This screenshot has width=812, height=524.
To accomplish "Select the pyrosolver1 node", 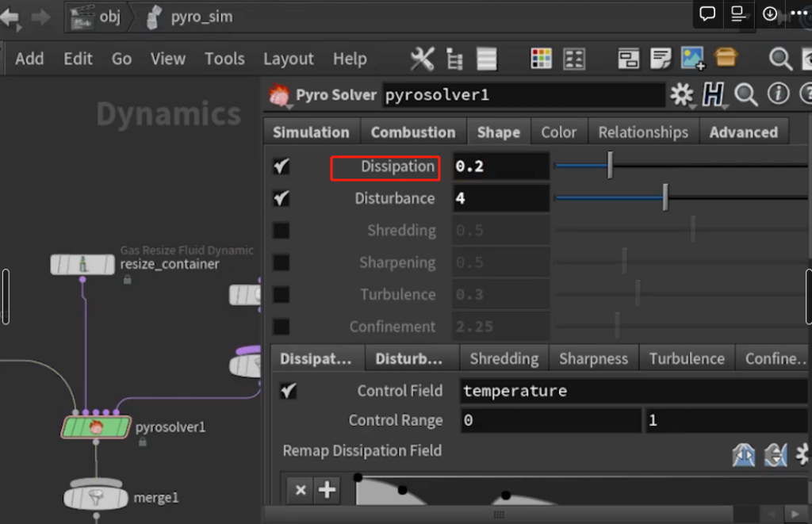I will [x=96, y=428].
